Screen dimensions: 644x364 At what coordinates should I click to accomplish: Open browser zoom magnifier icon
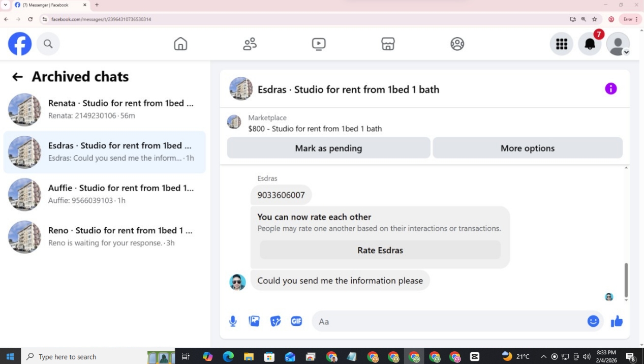(584, 19)
